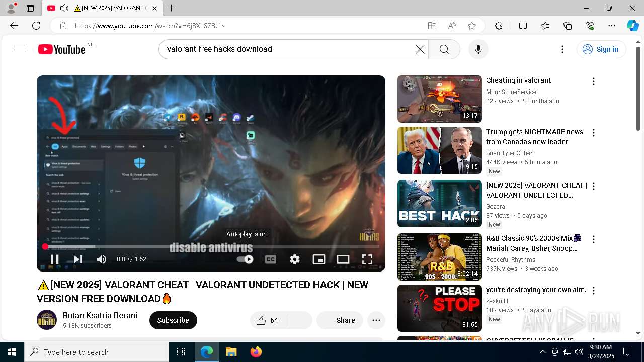The height and width of the screenshot is (362, 644).
Task: Open the Windows Start menu
Action: [x=12, y=352]
